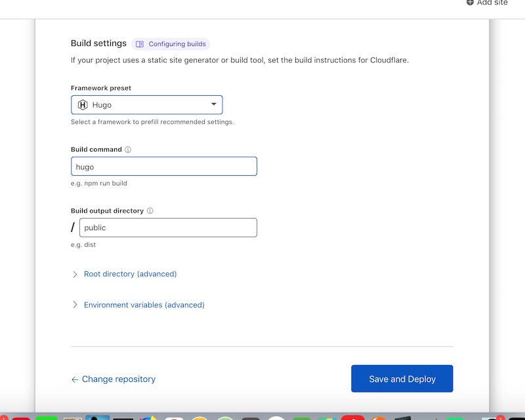Click Change repository link

tap(114, 379)
